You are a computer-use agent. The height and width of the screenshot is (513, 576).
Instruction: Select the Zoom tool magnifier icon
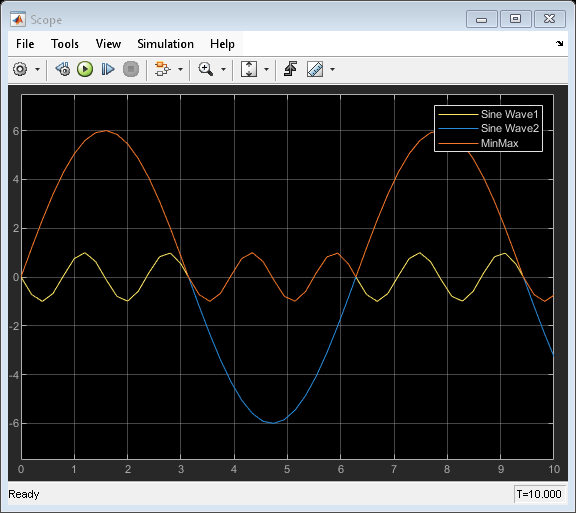(x=206, y=69)
